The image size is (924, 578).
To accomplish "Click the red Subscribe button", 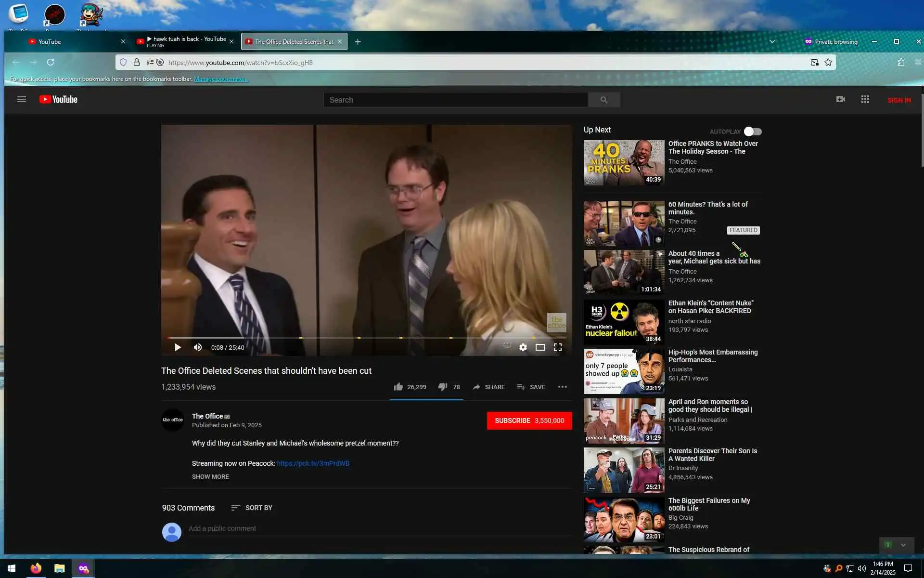I will [529, 420].
